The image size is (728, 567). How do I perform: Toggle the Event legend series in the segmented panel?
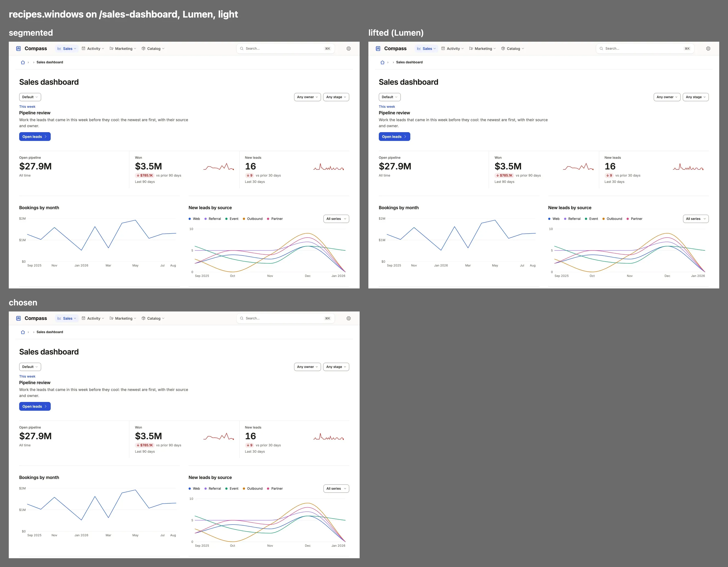click(232, 219)
